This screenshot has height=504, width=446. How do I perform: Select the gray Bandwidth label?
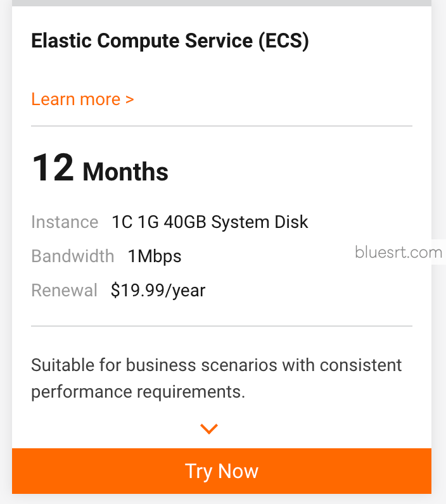[73, 256]
